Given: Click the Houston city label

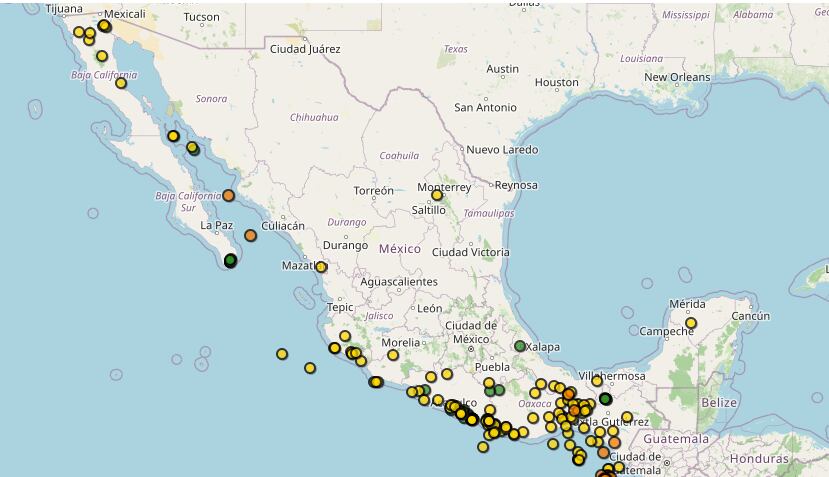Looking at the screenshot, I should point(557,82).
